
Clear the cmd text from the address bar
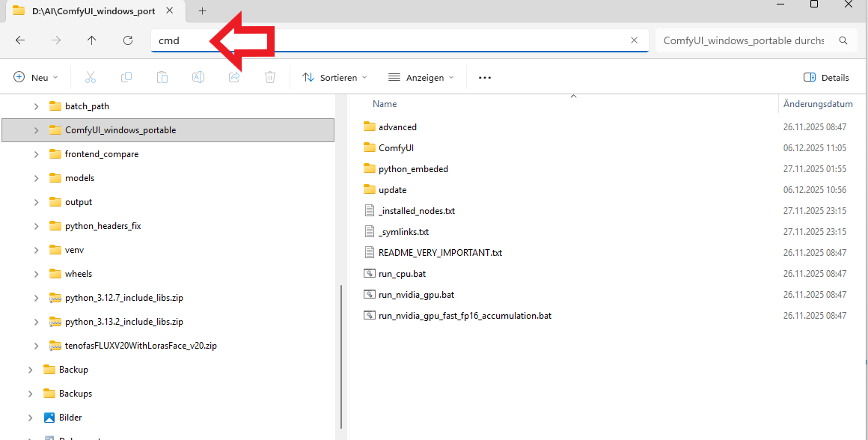634,40
